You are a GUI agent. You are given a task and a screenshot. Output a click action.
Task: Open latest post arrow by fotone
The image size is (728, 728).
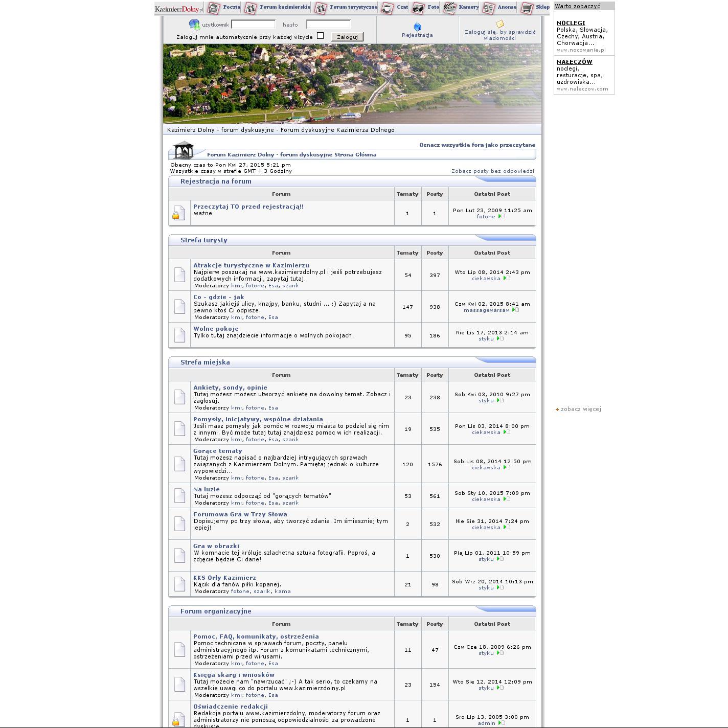click(x=502, y=216)
